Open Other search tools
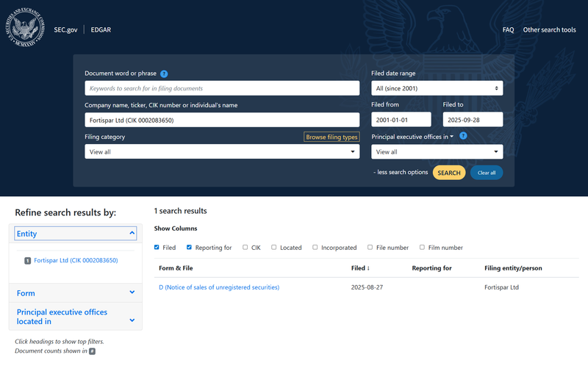Screen dimensions: 588x366 [549, 29]
